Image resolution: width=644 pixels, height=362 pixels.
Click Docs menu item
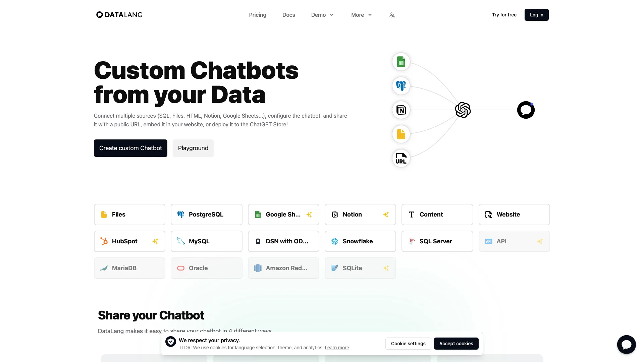coord(288,15)
